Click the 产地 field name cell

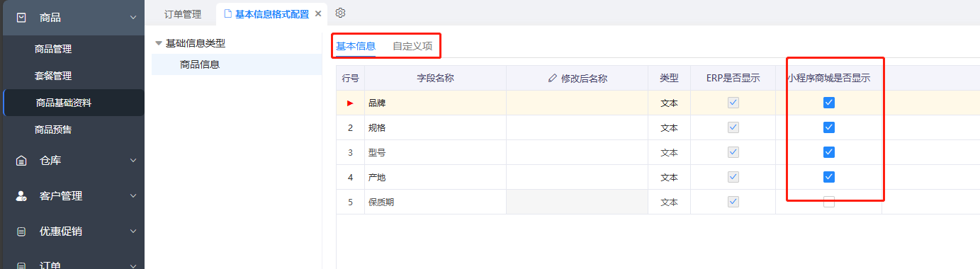click(435, 177)
